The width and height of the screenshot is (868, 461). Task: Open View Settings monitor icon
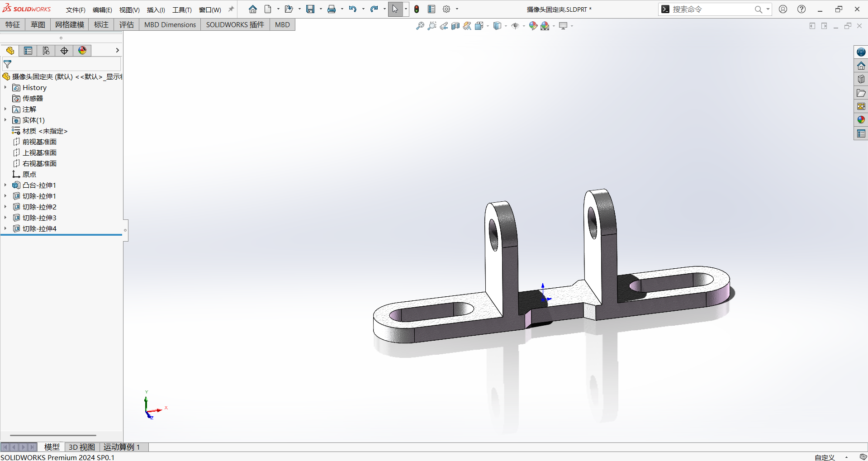pos(563,26)
